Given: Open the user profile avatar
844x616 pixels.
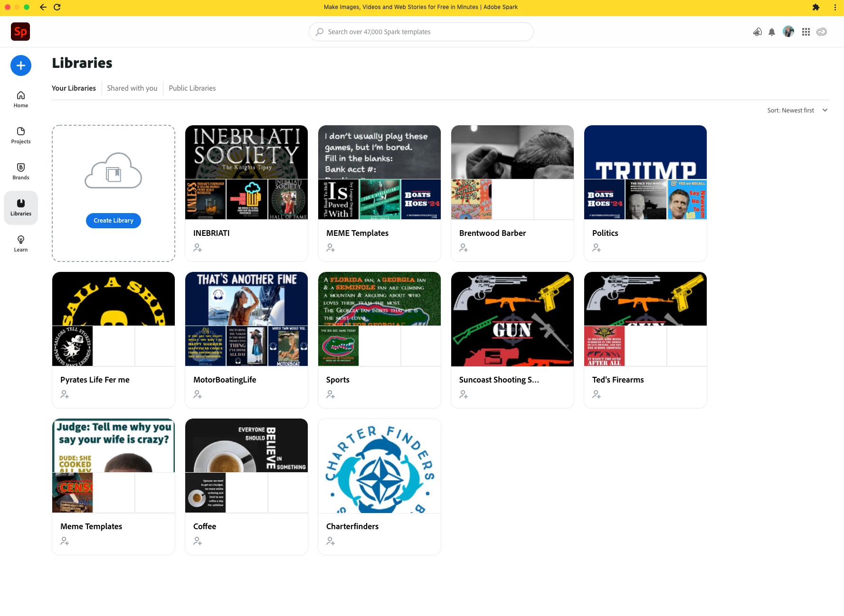Looking at the screenshot, I should [788, 32].
